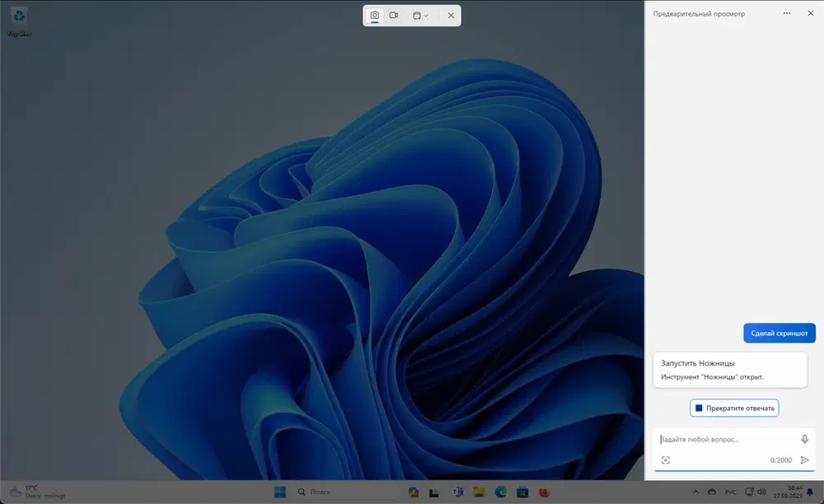
Task: Select the screenshot camera mode in Snipping toolbar
Action: click(x=374, y=15)
